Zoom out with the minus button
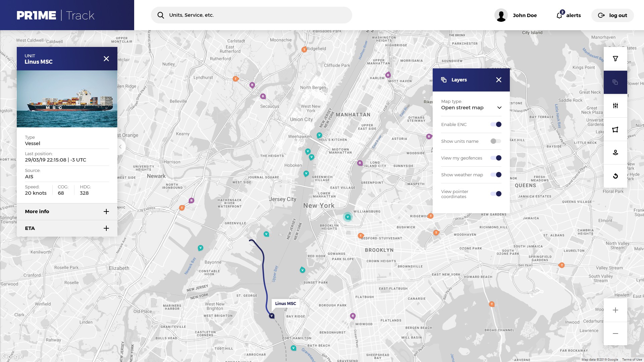644x362 pixels. 615,334
